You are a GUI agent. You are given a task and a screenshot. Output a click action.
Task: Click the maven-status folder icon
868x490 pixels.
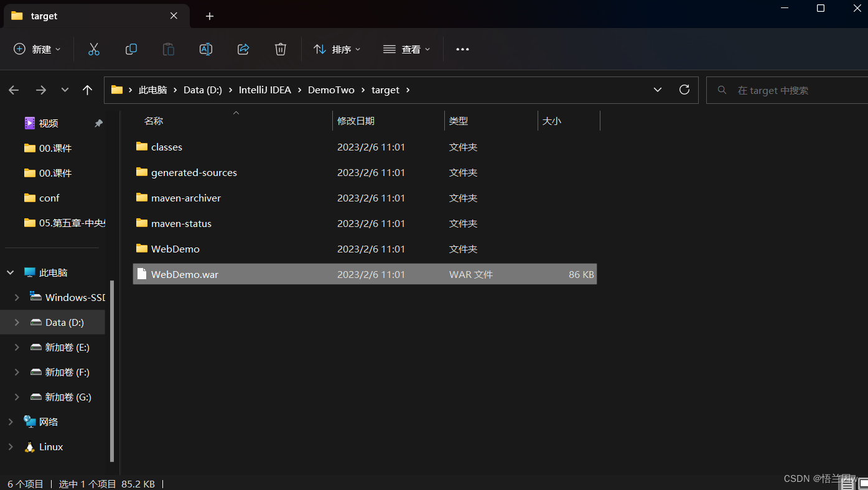coord(141,223)
